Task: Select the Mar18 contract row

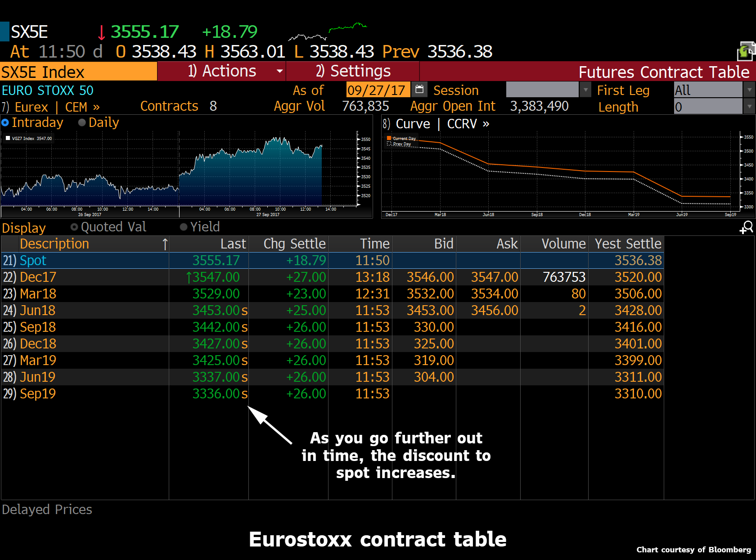Action: tap(332, 294)
